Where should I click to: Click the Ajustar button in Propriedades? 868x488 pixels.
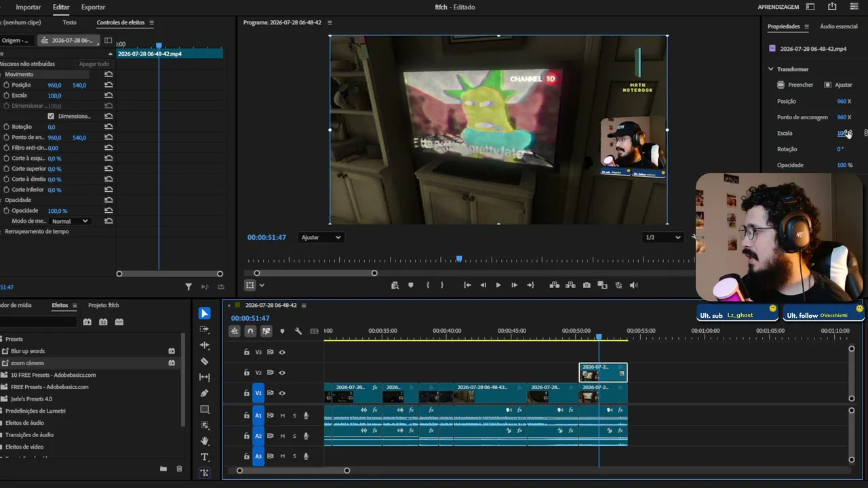pos(838,85)
